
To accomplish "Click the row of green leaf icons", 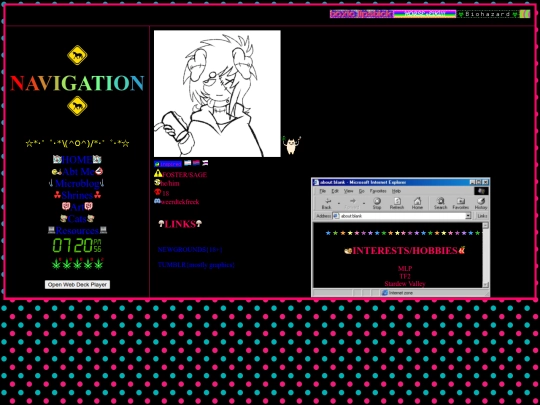I will coord(77,264).
